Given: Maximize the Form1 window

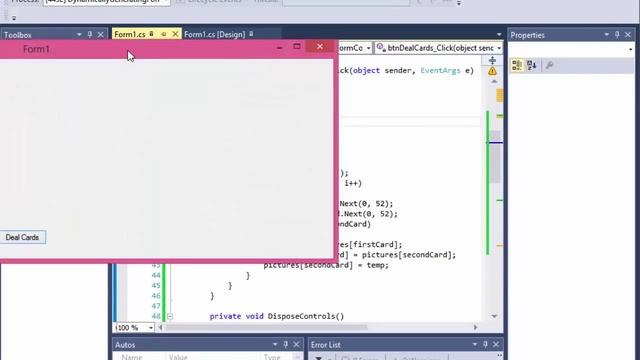Looking at the screenshot, I should [297, 47].
